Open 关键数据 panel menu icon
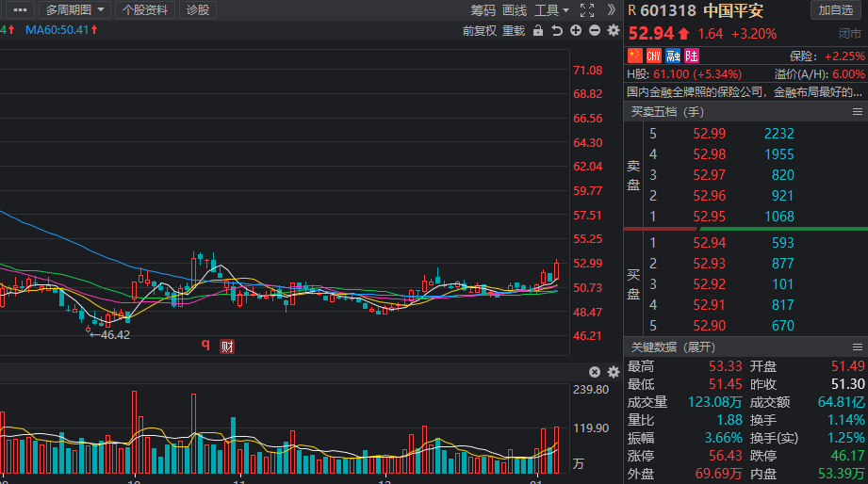868x484 pixels. pyautogui.click(x=858, y=347)
